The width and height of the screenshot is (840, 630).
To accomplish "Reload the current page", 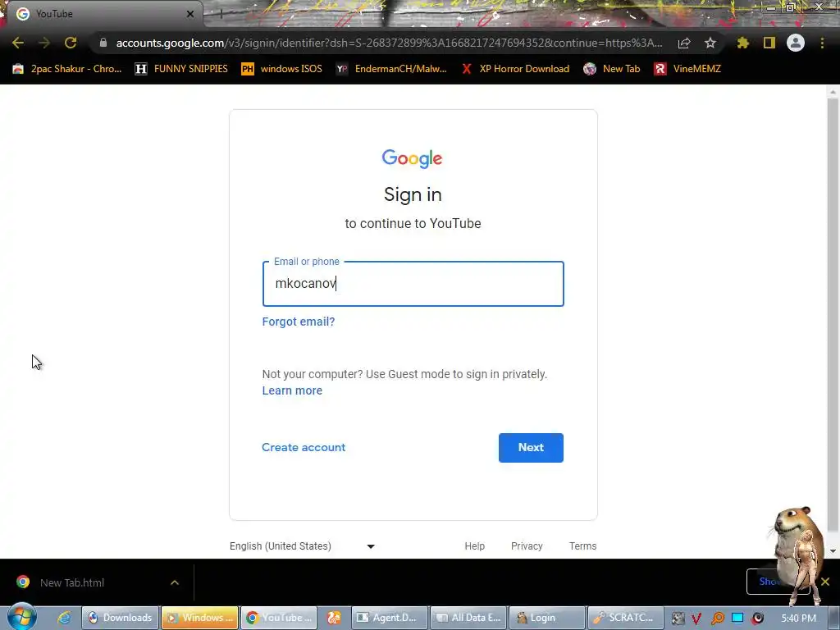I will pos(71,43).
